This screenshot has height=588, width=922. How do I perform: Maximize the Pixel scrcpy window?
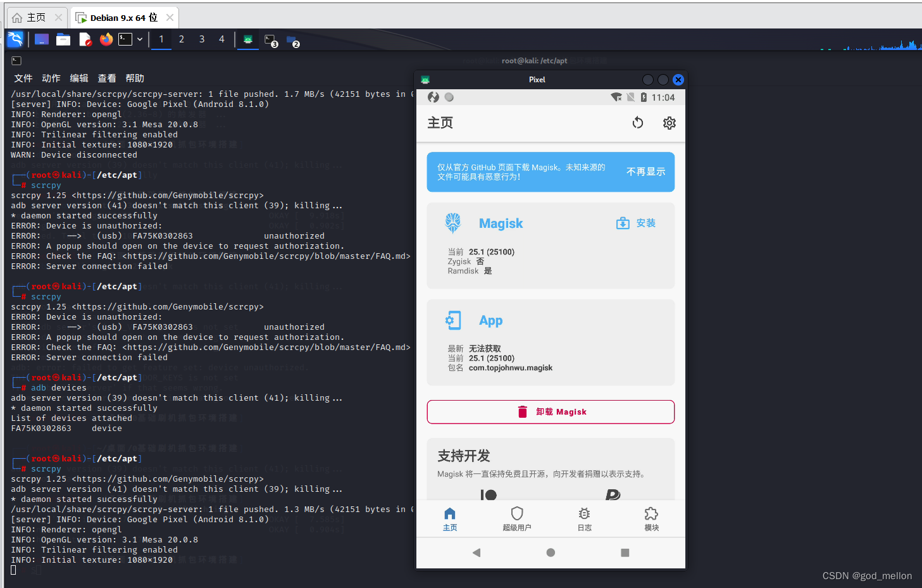(663, 80)
